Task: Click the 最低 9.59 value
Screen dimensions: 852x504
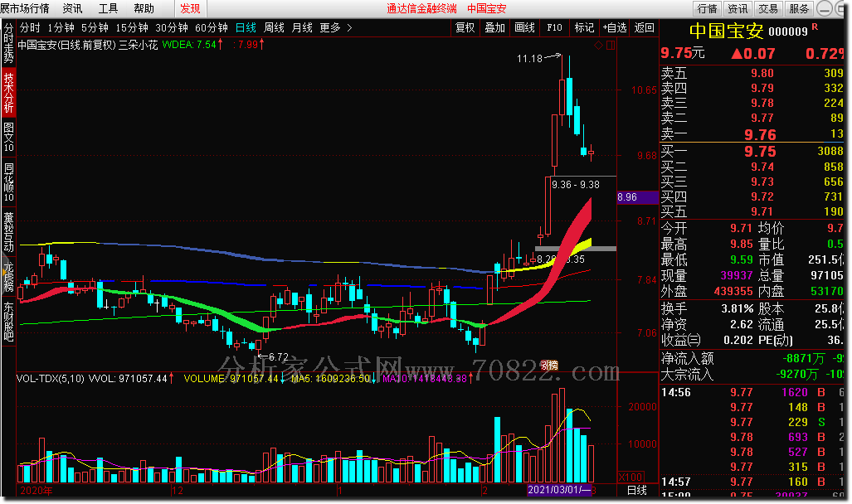Action: click(741, 260)
